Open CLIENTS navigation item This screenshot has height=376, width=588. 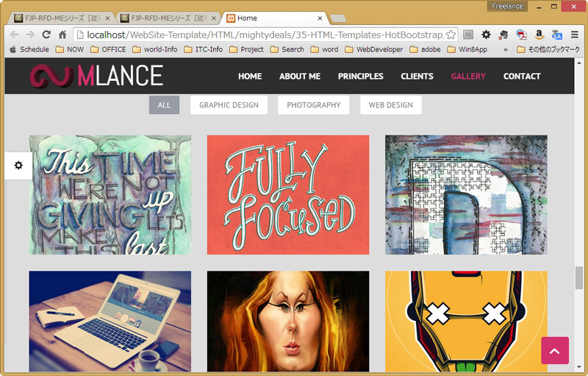[417, 77]
